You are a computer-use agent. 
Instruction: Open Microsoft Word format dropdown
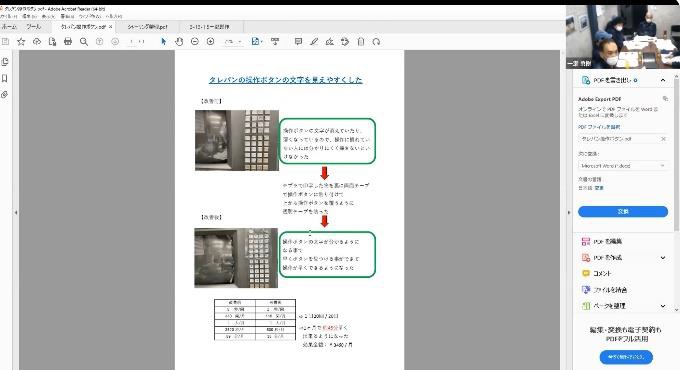point(623,166)
